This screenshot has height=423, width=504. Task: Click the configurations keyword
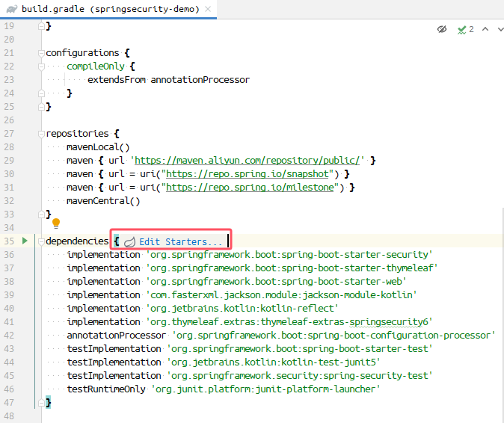82,52
